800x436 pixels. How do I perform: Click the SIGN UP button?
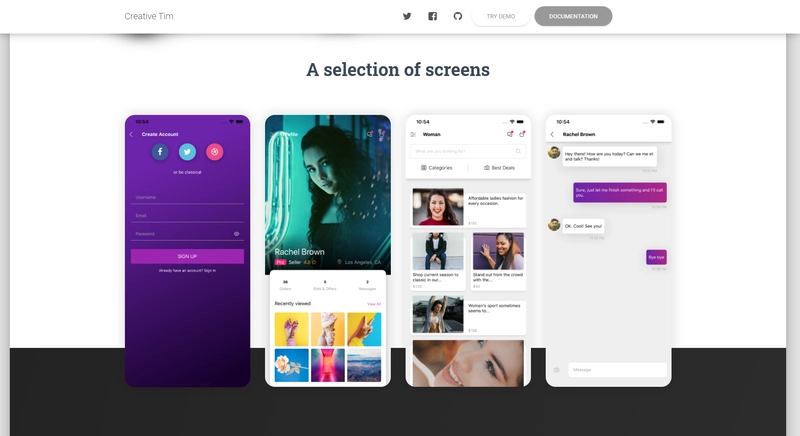(187, 257)
